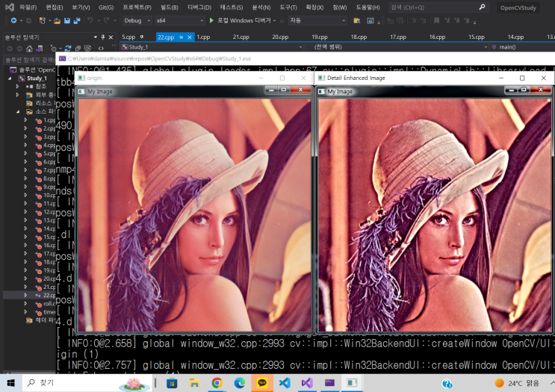Open KakaoTalk from taskbar

coord(262,383)
